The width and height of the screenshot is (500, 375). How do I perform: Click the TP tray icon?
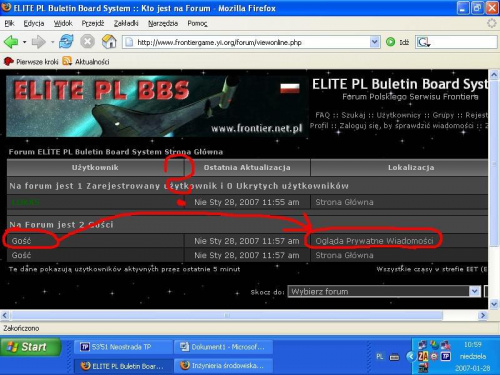click(x=446, y=356)
